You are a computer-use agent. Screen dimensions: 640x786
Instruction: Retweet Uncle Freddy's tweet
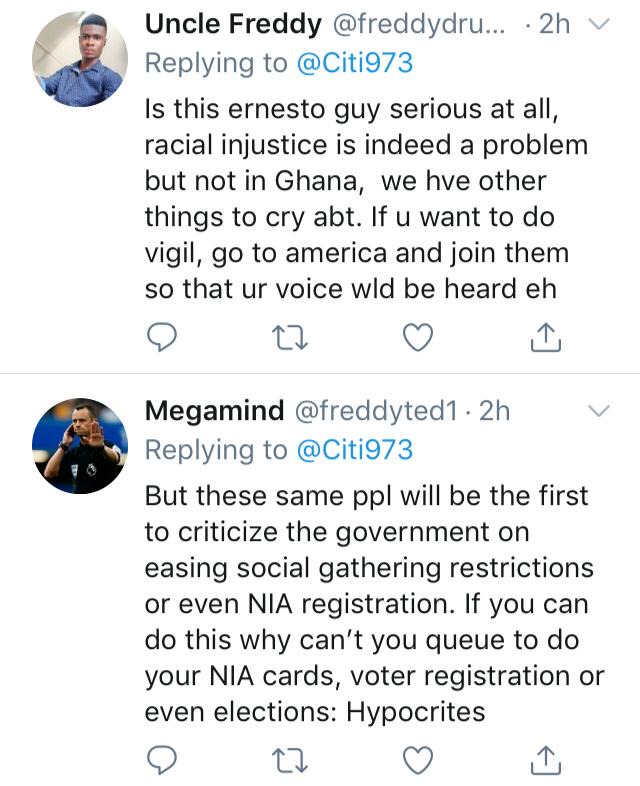click(289, 340)
